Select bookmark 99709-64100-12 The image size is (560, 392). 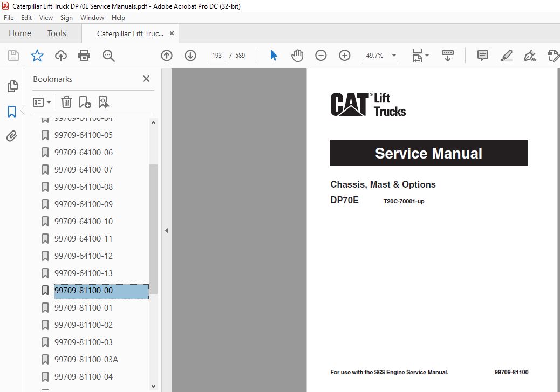tap(83, 256)
